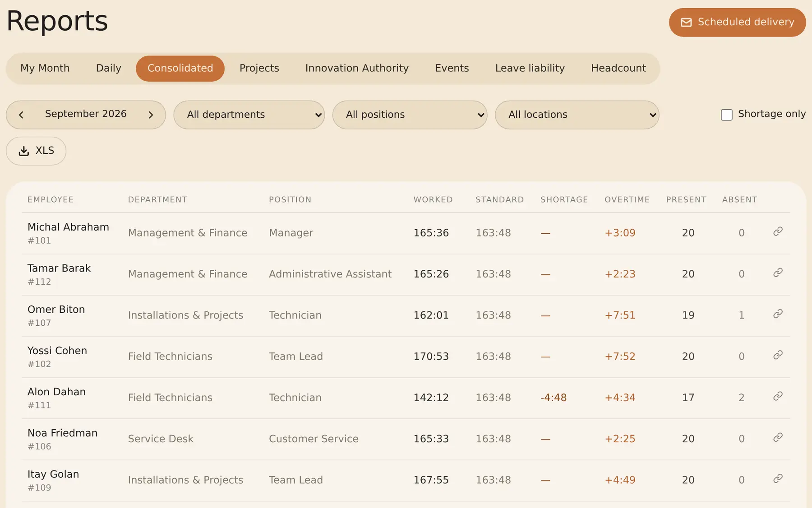Open the All locations dropdown
The width and height of the screenshot is (812, 508).
[577, 115]
